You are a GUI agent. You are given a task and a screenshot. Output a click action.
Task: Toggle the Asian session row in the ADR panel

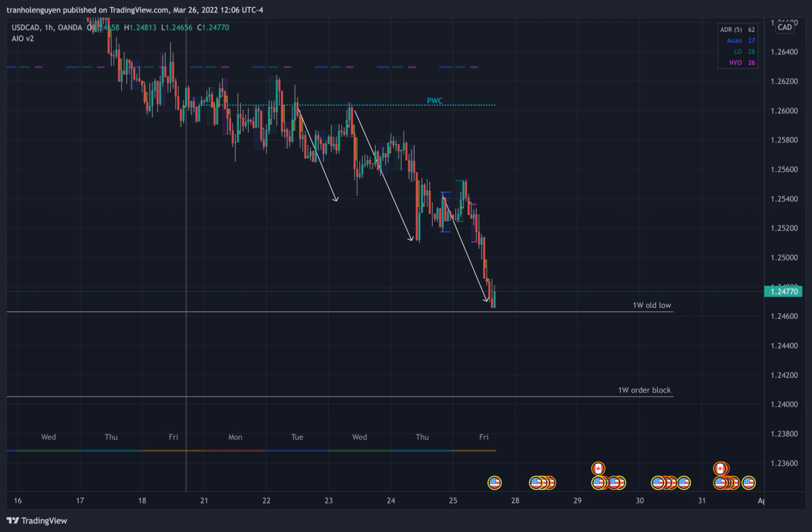click(x=734, y=41)
